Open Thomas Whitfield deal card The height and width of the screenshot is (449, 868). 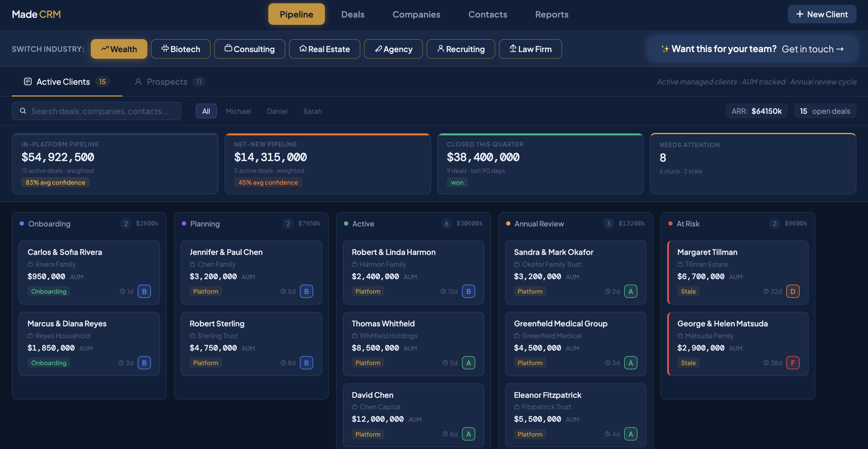coord(413,344)
